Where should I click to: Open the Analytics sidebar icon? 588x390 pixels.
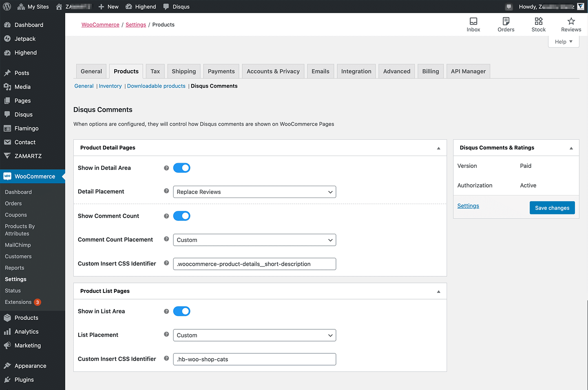[8, 331]
